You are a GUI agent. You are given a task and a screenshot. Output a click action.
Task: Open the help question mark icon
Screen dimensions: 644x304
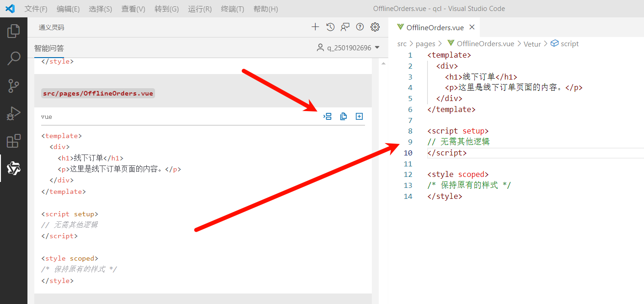tap(360, 27)
